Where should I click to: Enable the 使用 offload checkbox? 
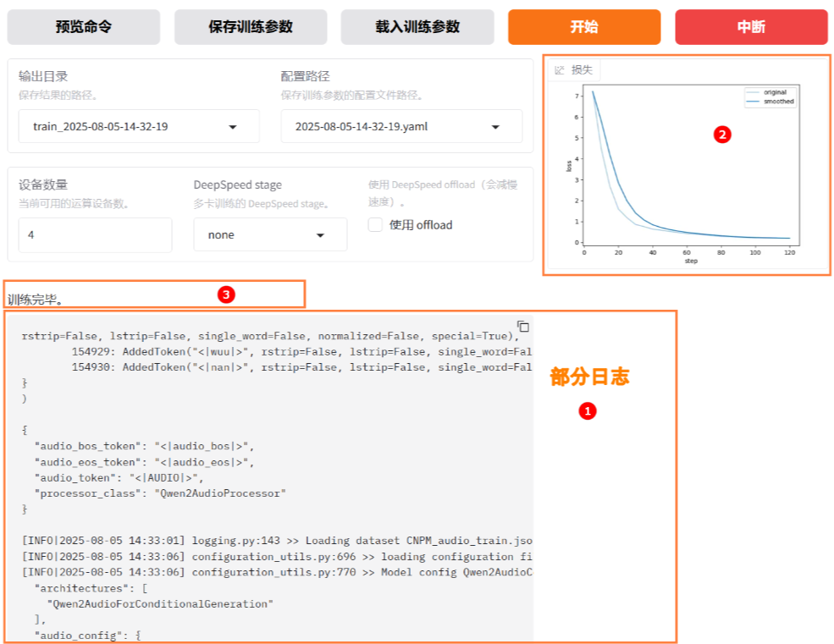point(375,225)
